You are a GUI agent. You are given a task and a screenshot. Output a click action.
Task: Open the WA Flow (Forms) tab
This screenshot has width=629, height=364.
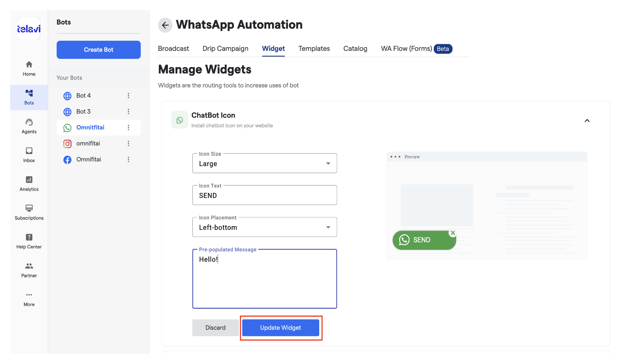[406, 49]
